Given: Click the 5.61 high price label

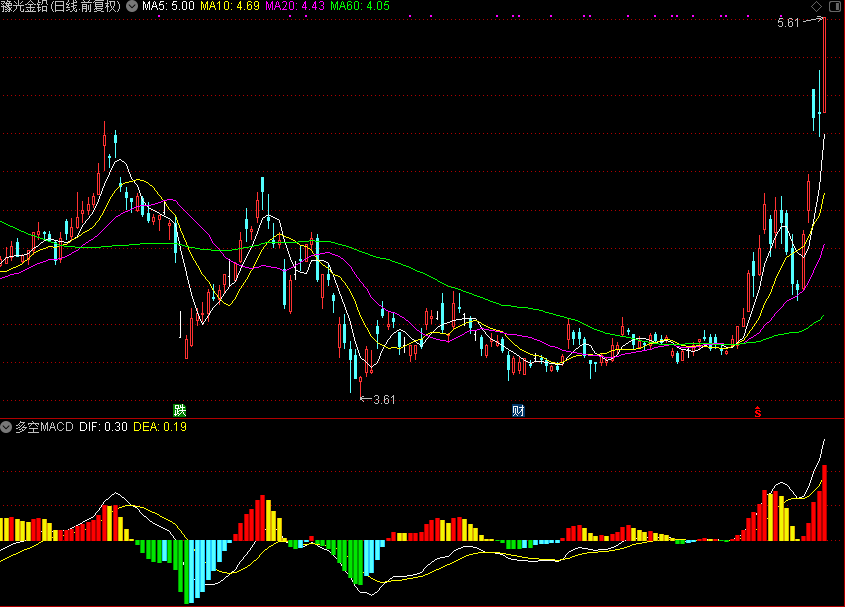Looking at the screenshot, I should tap(788, 23).
